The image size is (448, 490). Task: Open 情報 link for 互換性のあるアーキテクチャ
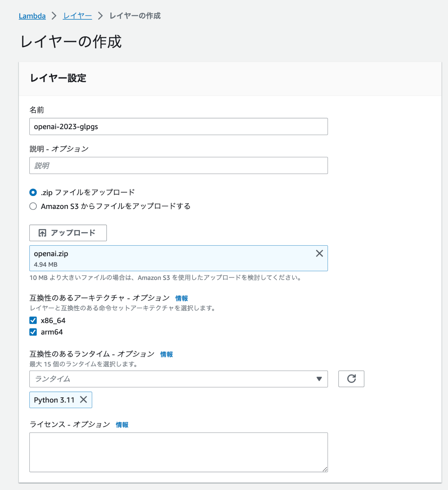point(181,298)
